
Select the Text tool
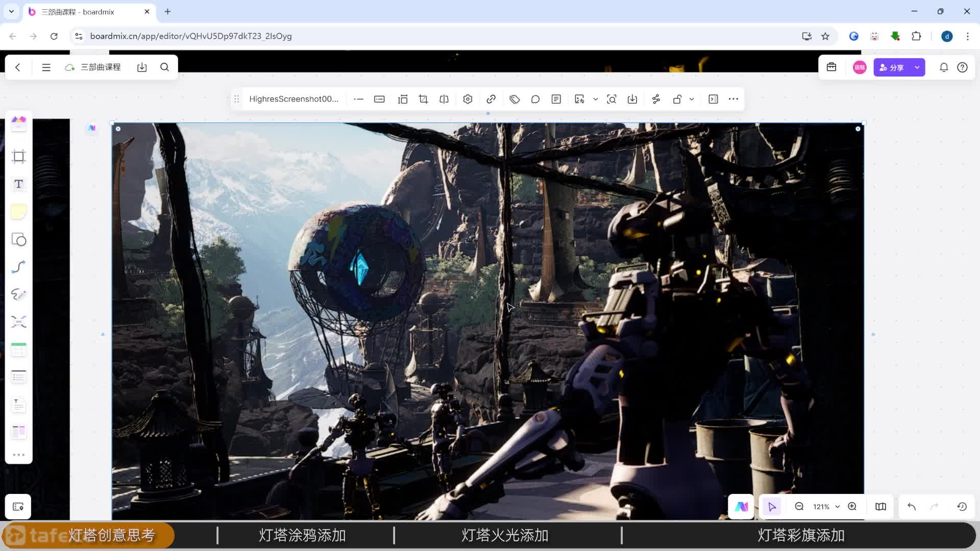pyautogui.click(x=19, y=184)
